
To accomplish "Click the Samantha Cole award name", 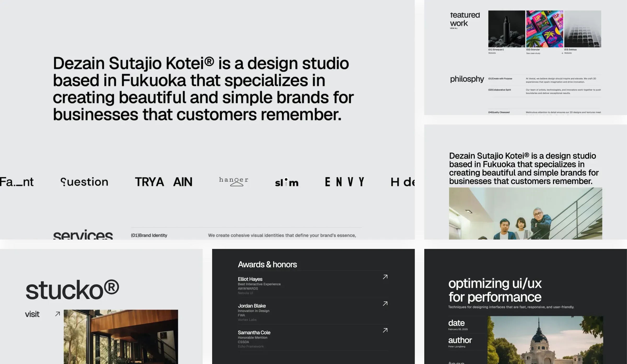I will (254, 332).
